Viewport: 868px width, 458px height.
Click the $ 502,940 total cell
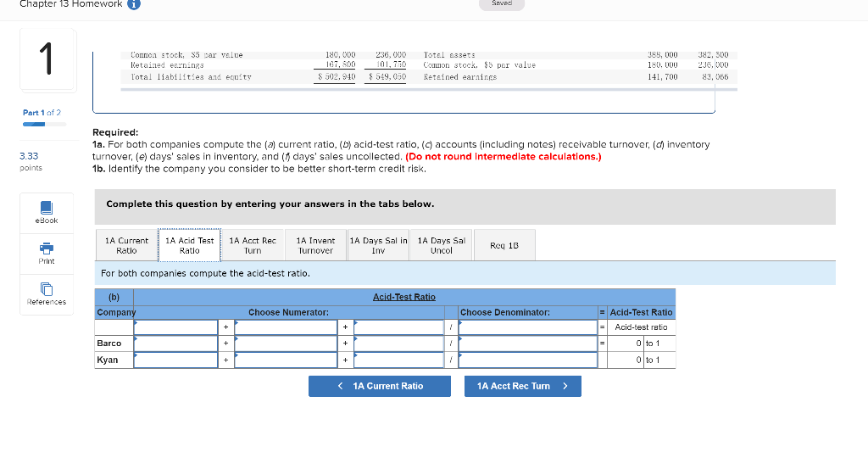pos(336,77)
